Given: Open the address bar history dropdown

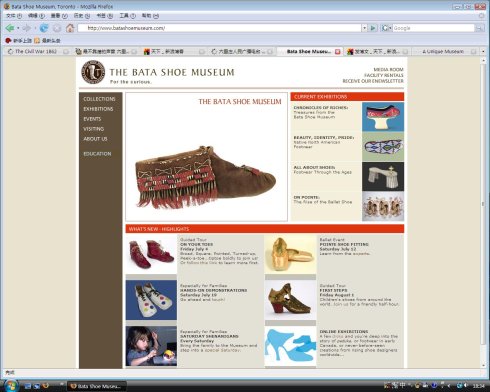Looking at the screenshot, I should coord(364,28).
